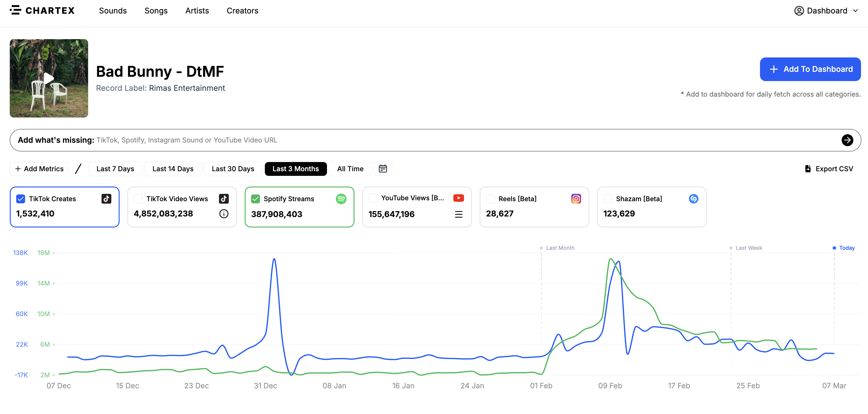Enable the Shazam [Beta] checkbox
Screen dimensions: 868x414
607,199
